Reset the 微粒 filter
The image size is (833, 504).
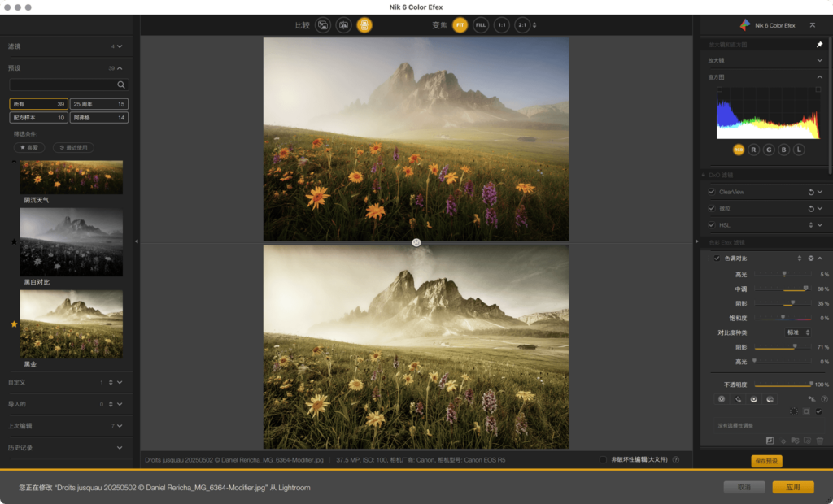click(x=811, y=209)
